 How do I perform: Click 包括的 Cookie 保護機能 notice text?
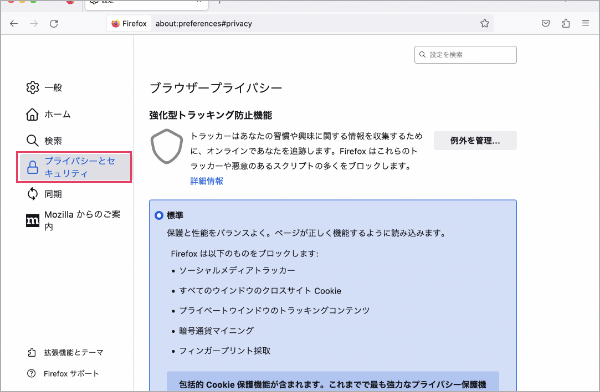333,384
